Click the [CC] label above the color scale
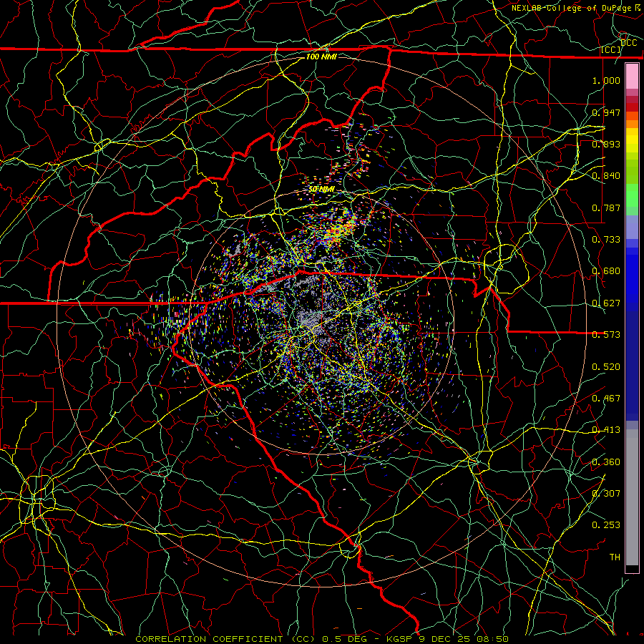This screenshot has height=644, width=644. tap(611, 49)
